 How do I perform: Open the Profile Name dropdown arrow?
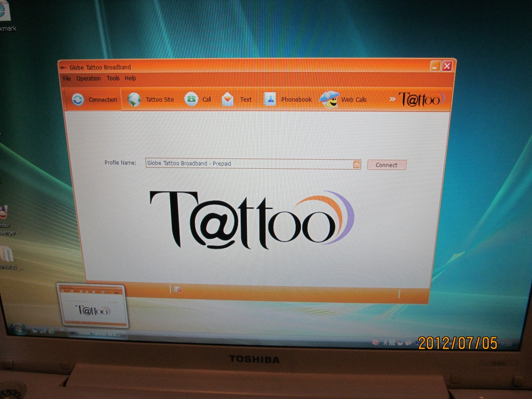(357, 164)
